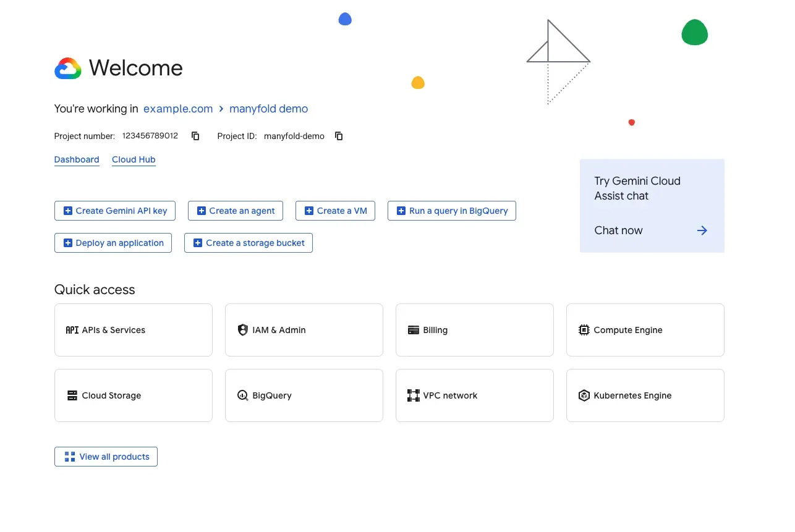Click the plus icon on Create Gemini API key

68,211
